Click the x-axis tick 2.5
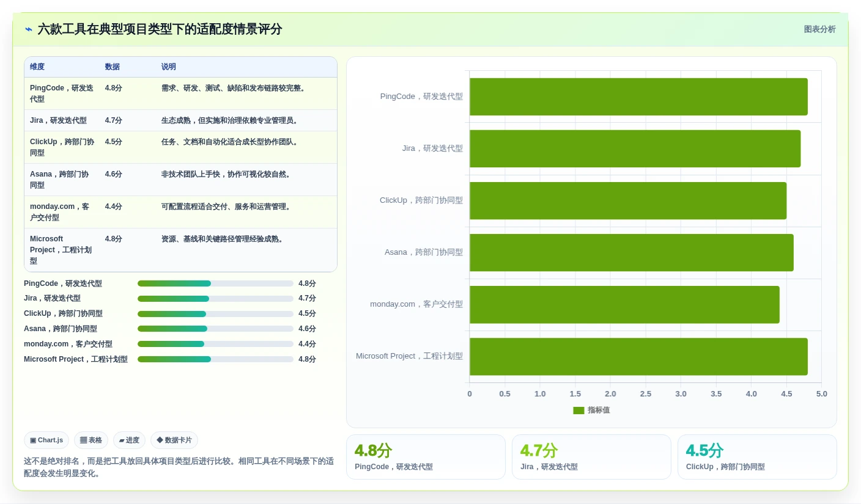The width and height of the screenshot is (861, 504). tap(646, 394)
